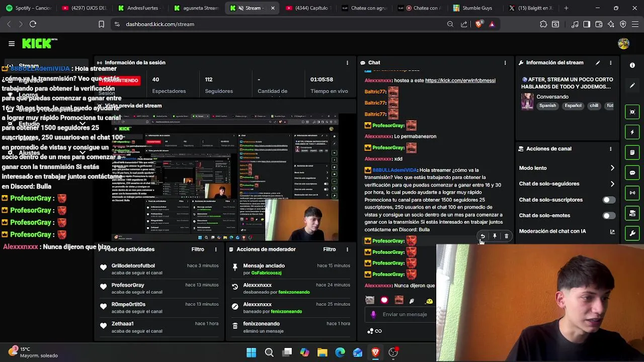
Task: Open a new browser tab
Action: point(567,8)
